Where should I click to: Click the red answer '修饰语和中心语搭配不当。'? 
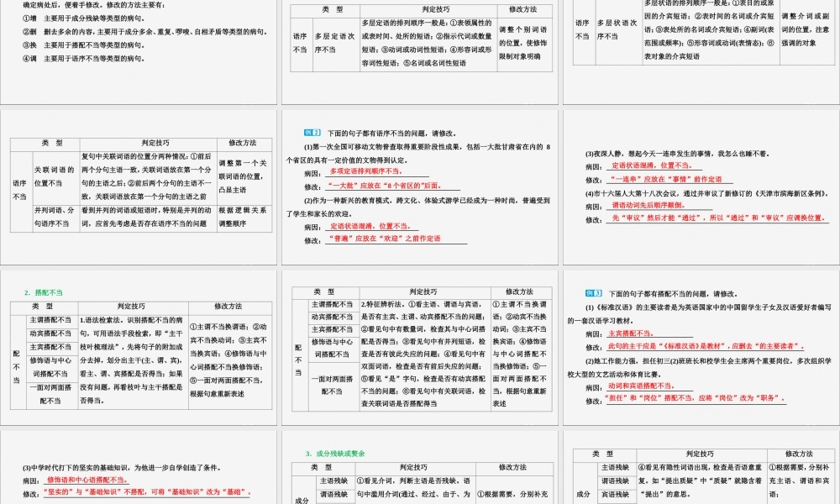tap(88, 480)
